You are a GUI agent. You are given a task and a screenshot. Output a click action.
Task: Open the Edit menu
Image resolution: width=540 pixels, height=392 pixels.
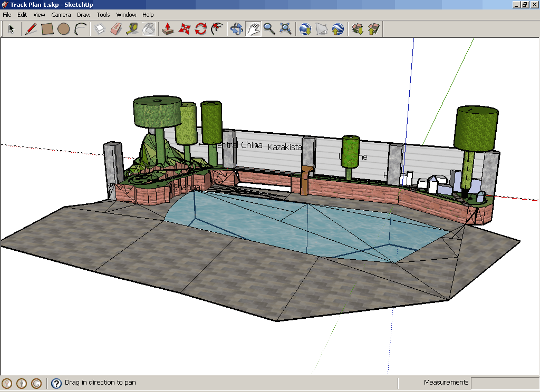pyautogui.click(x=22, y=15)
